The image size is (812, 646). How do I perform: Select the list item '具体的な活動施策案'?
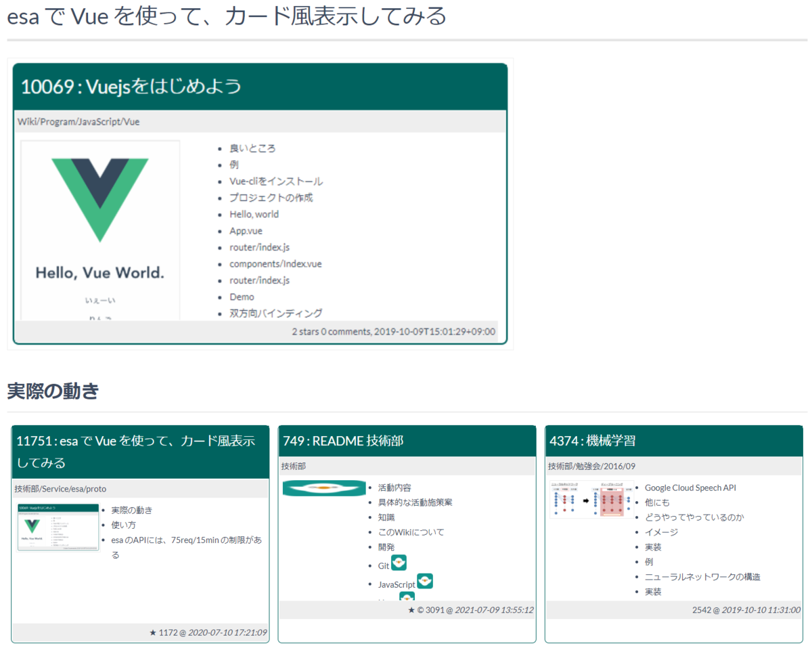(415, 502)
